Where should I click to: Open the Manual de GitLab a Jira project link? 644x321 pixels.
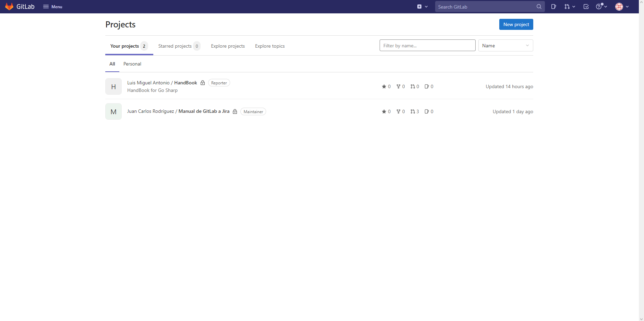click(x=178, y=111)
